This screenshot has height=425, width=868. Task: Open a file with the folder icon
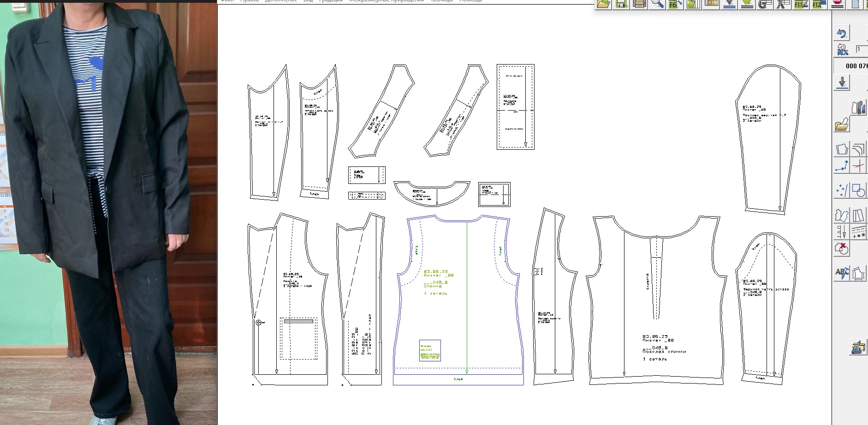(603, 4)
